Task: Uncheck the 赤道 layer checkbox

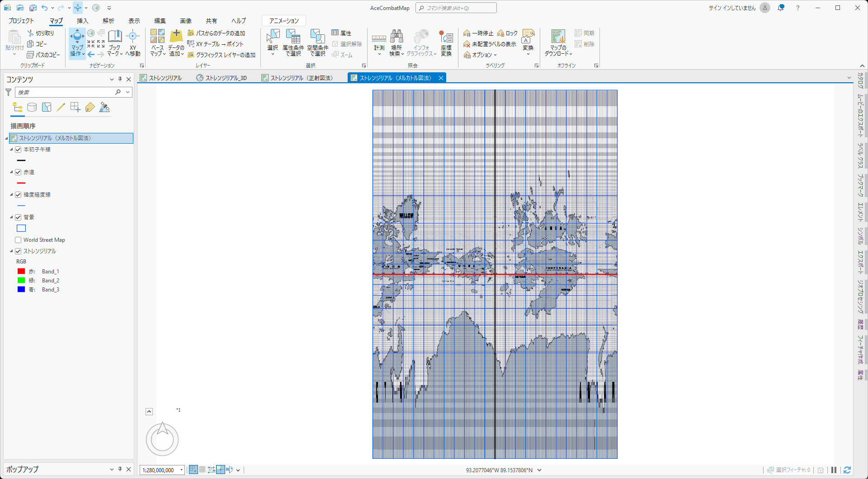Action: [x=18, y=172]
